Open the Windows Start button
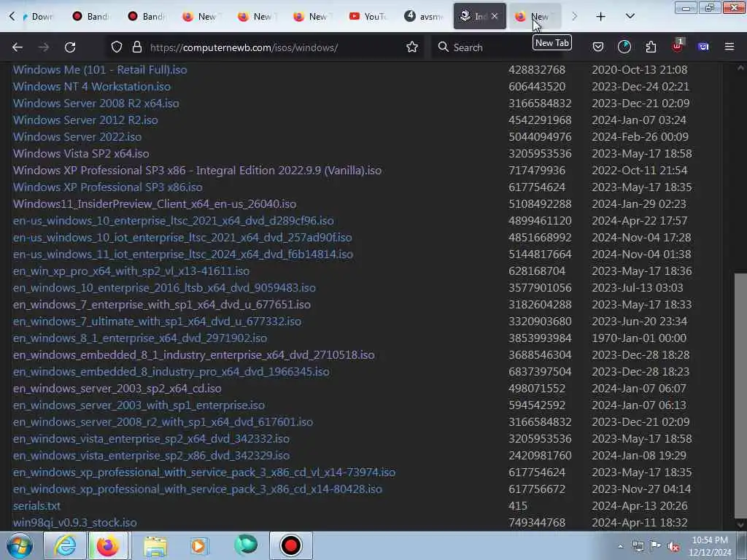Screen dimensions: 747x560 (19, 545)
